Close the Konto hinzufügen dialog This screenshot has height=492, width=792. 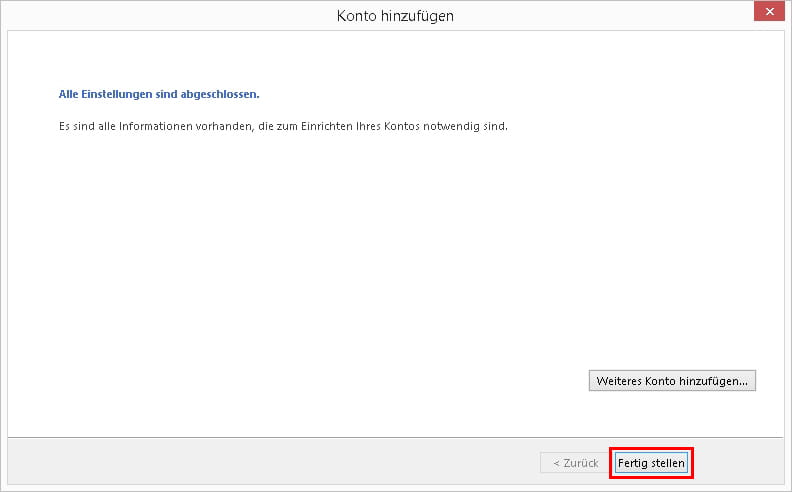coord(769,11)
